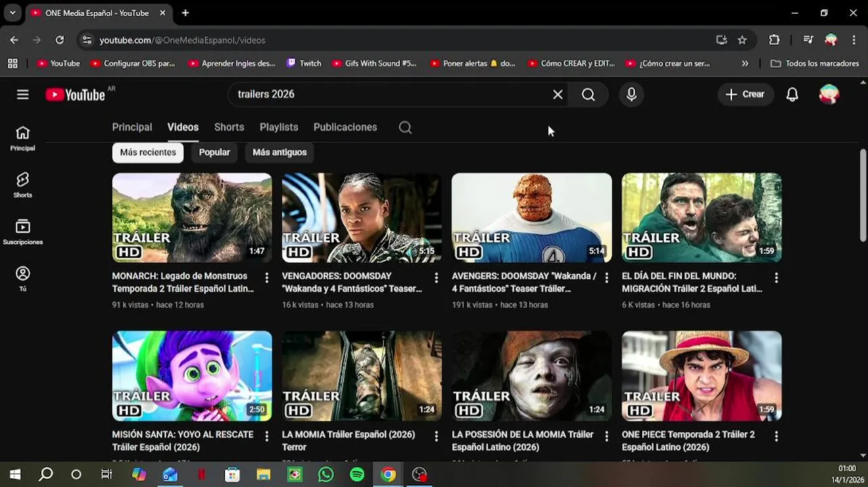Open WhatsApp from the taskbar
Image resolution: width=868 pixels, height=487 pixels.
(x=326, y=475)
